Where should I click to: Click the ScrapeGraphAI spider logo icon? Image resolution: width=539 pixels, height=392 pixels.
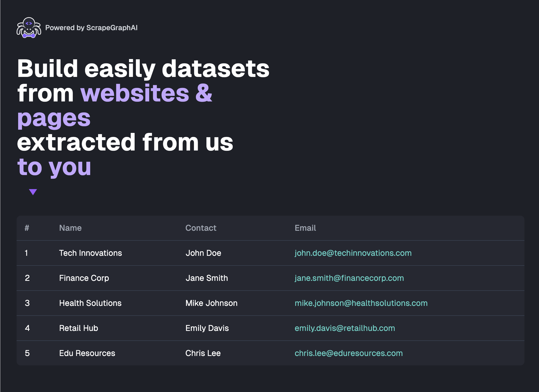point(29,28)
